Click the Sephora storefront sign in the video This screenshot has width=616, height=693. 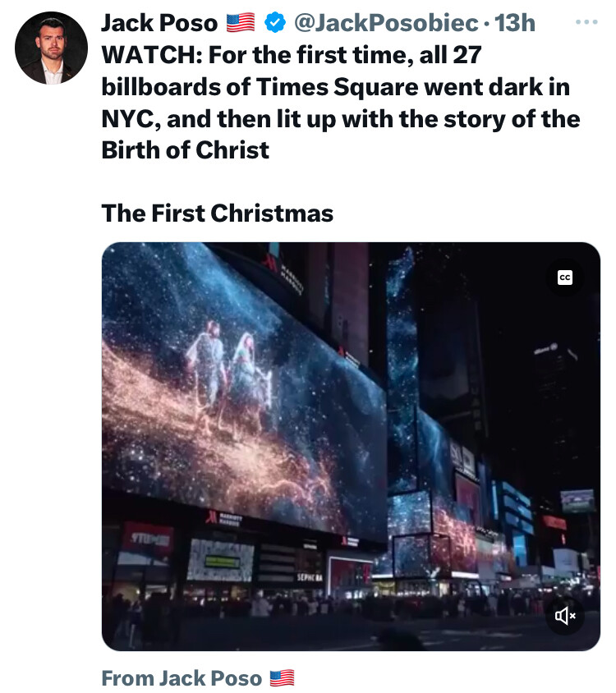click(x=310, y=578)
